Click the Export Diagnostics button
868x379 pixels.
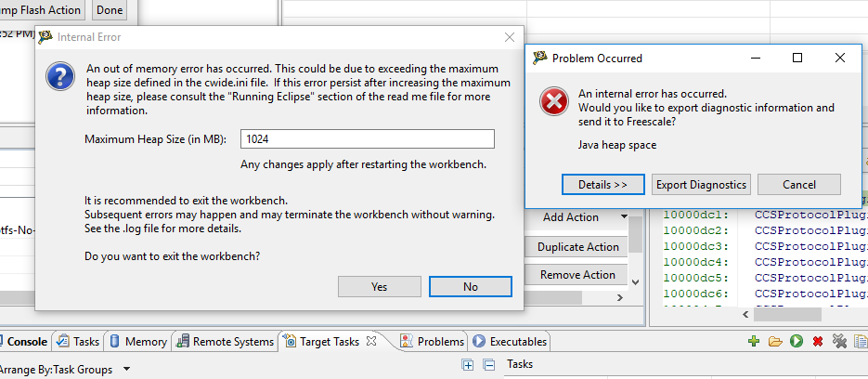(x=701, y=184)
